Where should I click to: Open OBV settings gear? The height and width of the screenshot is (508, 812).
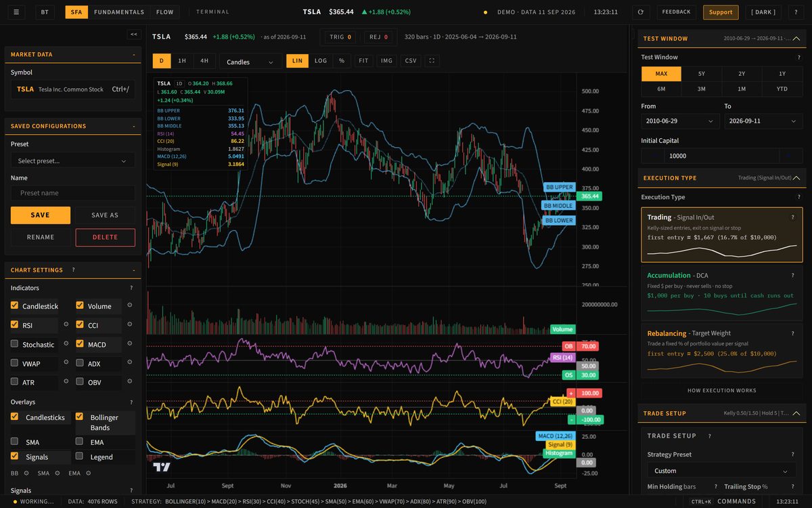(x=129, y=382)
